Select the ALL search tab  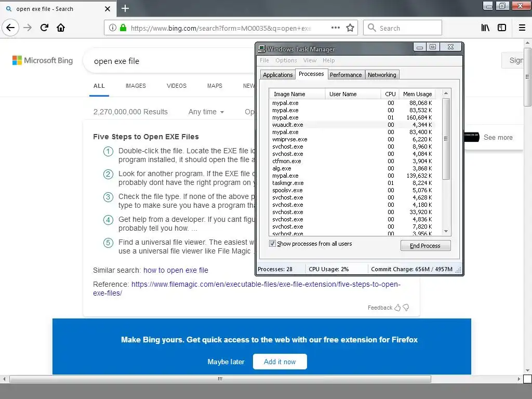[99, 86]
